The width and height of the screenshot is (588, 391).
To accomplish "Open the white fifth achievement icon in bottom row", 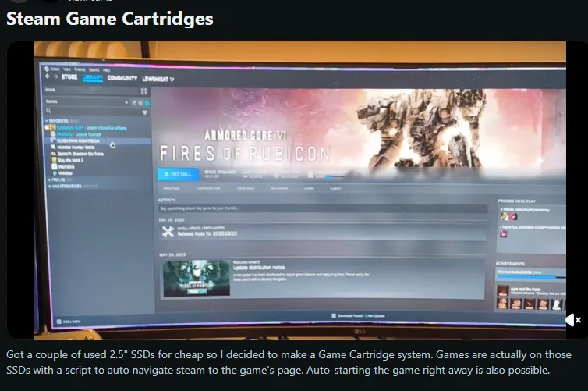I will pos(557,304).
